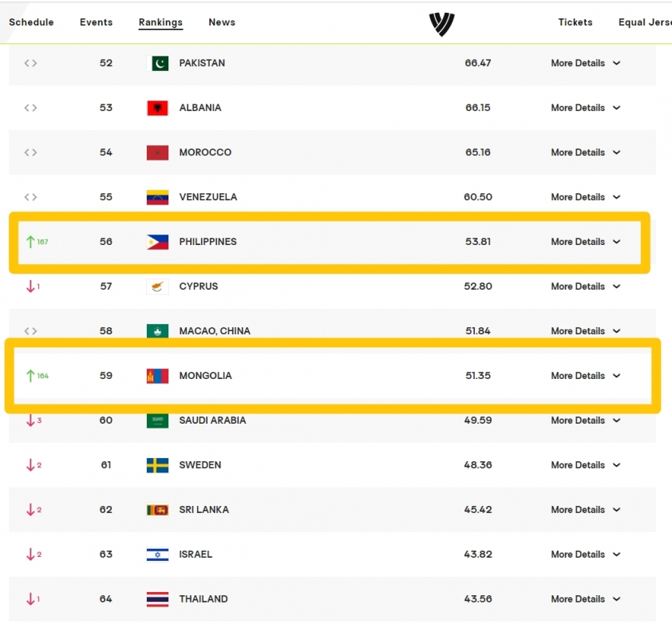Open the Schedule menu item
This screenshot has width=672, height=624.
coord(31,22)
